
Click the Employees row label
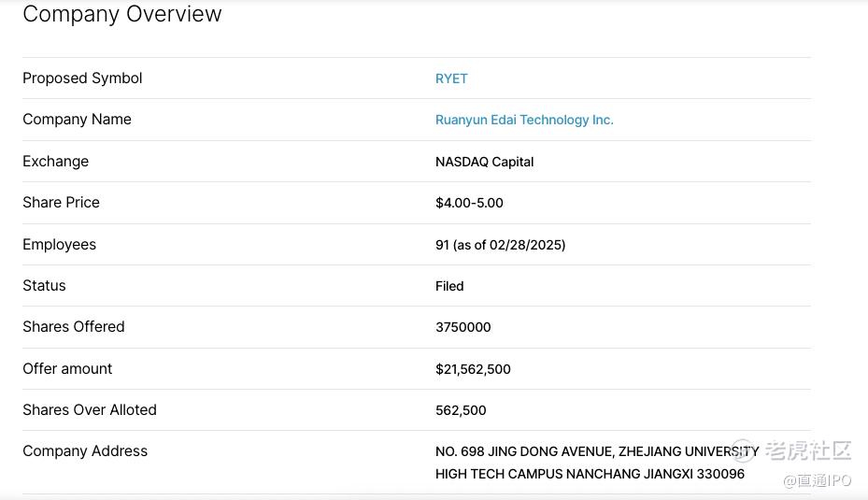[x=59, y=244]
